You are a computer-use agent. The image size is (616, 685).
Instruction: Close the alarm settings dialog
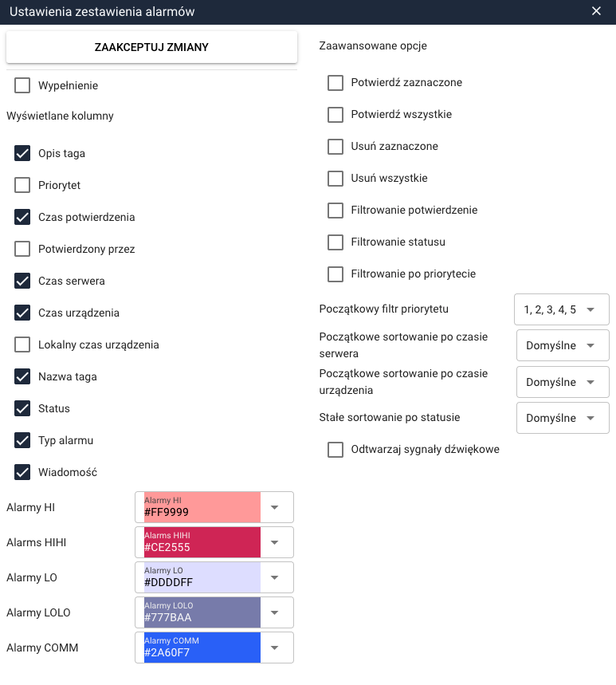596,11
